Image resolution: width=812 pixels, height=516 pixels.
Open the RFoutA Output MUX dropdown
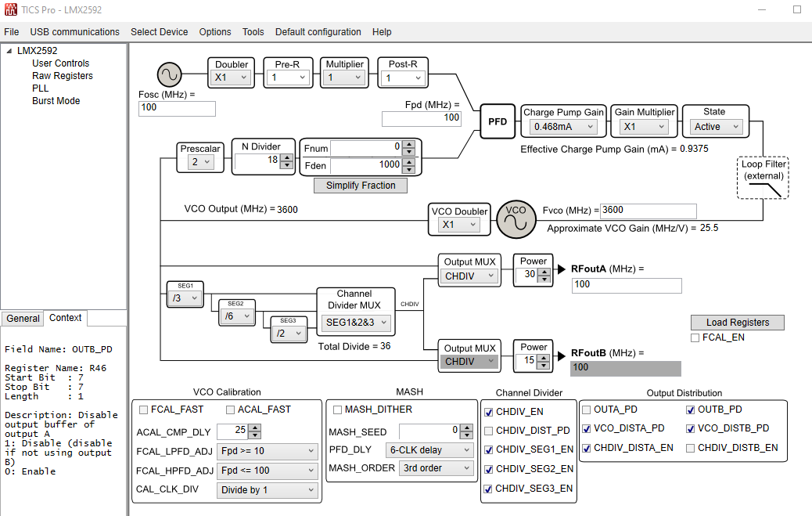[x=469, y=276]
